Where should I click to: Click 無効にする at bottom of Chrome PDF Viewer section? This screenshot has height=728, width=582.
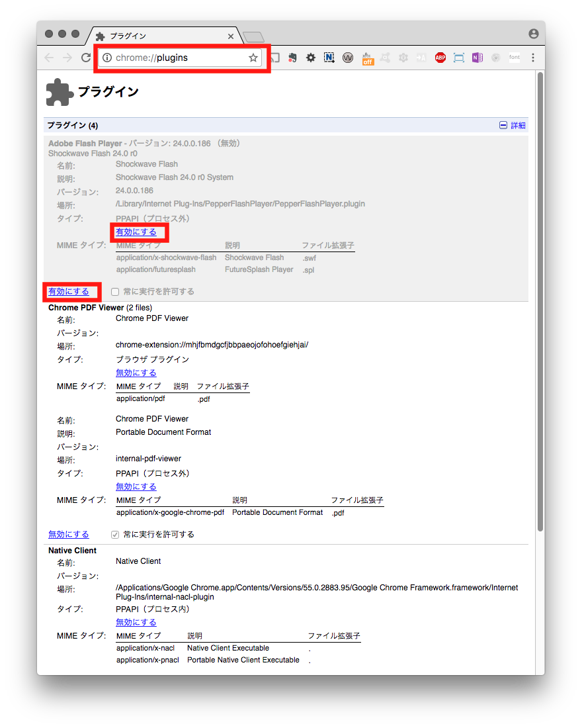point(69,534)
